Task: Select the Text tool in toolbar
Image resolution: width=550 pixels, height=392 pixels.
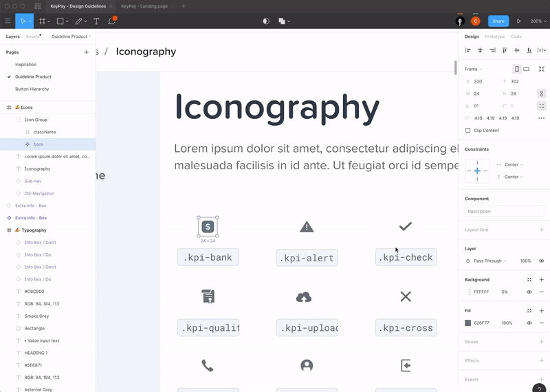Action: click(x=96, y=21)
